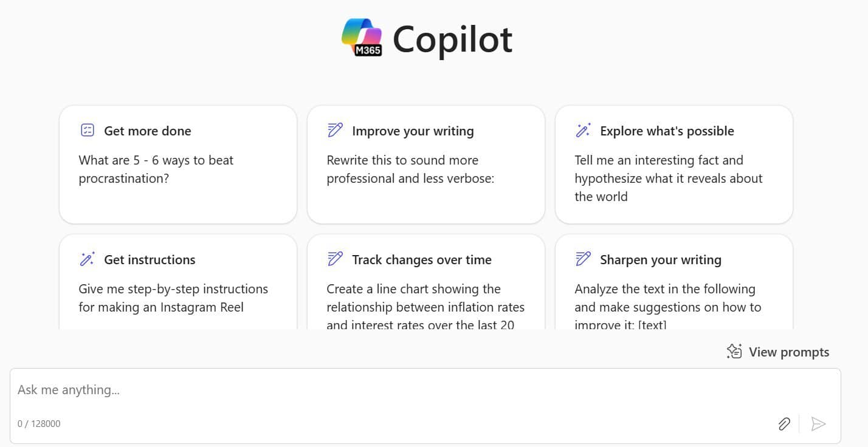
Task: Open the procrastination prompt card
Action: [x=177, y=164]
